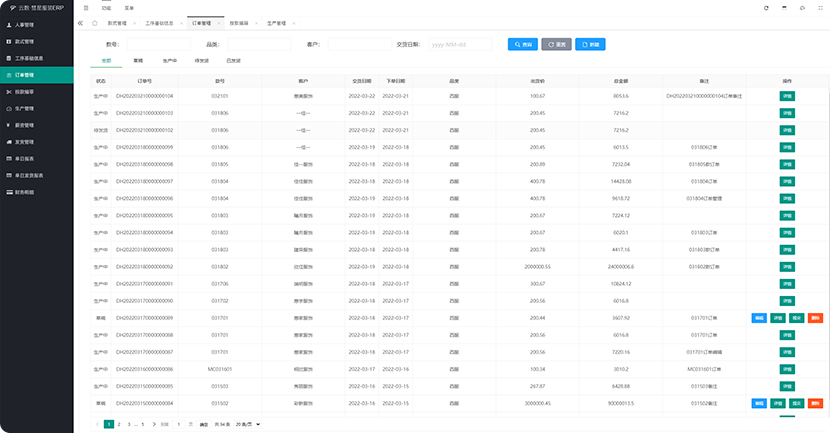Click the truck icon beside 发货管理

9,142
